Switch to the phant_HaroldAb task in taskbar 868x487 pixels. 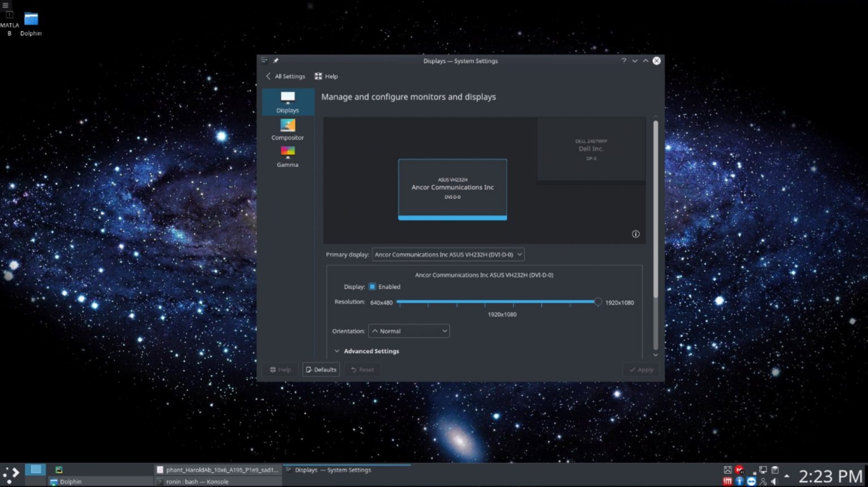pyautogui.click(x=218, y=470)
